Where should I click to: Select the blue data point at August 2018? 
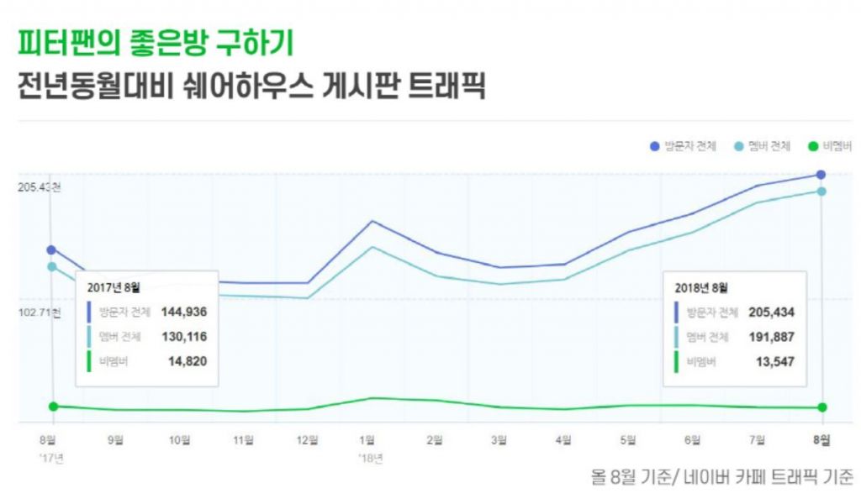(821, 175)
